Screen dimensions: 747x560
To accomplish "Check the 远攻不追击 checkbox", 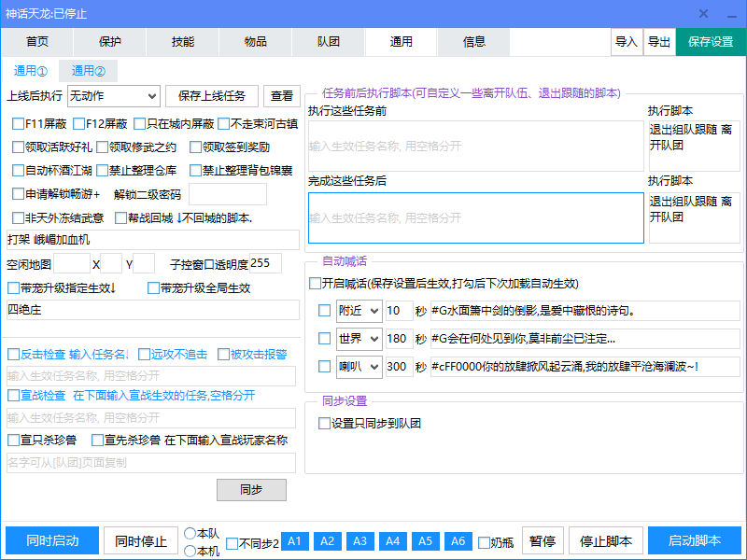I will 144,355.
